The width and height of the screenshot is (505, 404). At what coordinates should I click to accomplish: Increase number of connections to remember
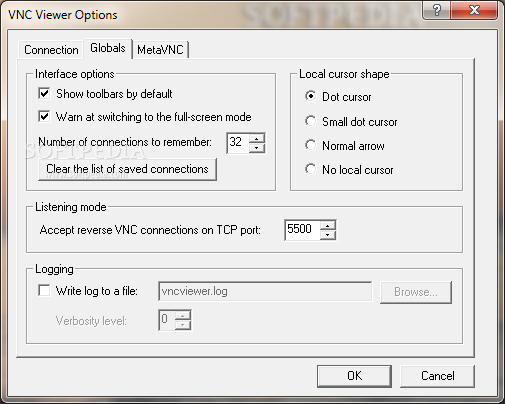coord(257,138)
